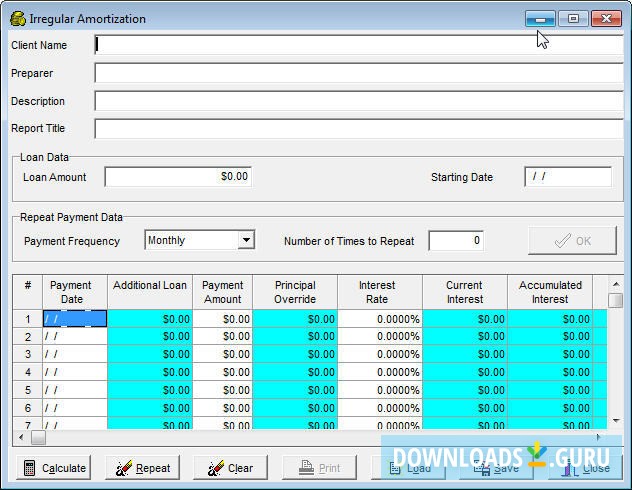632x490 pixels.
Task: Click the disabled Print button
Action: tap(319, 468)
